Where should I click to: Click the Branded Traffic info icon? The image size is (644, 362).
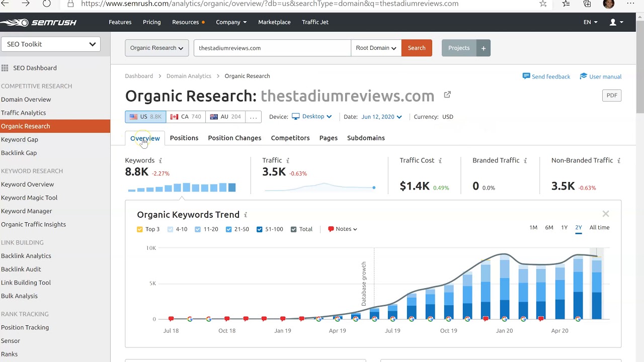(525, 160)
